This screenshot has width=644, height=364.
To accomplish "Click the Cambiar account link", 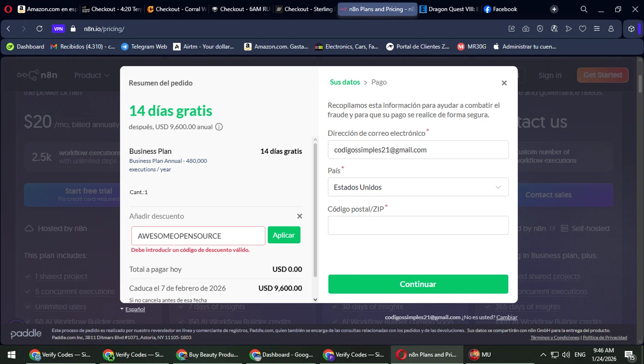I will [x=507, y=317].
